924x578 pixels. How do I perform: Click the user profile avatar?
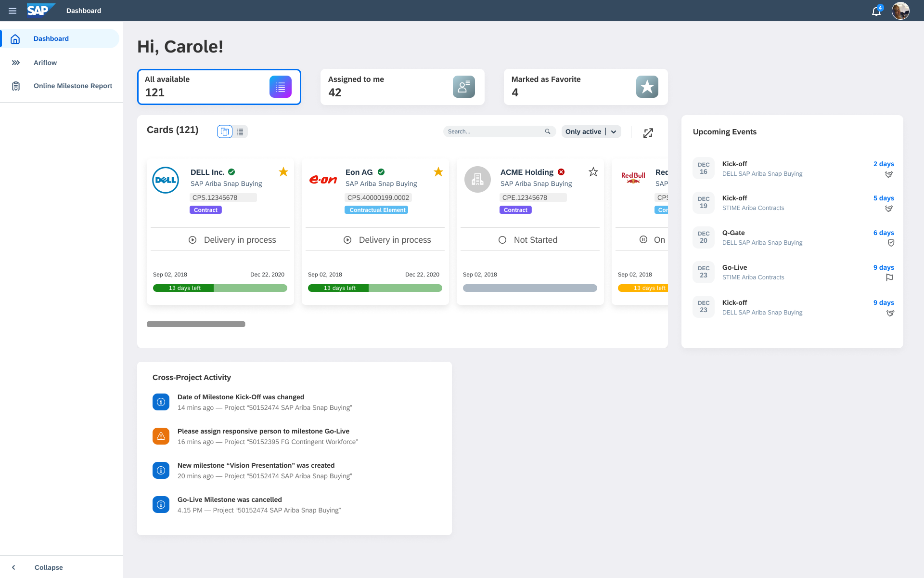[900, 11]
